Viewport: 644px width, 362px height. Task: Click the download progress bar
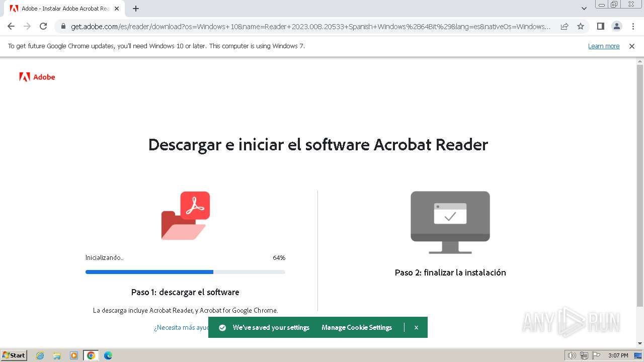(x=185, y=272)
